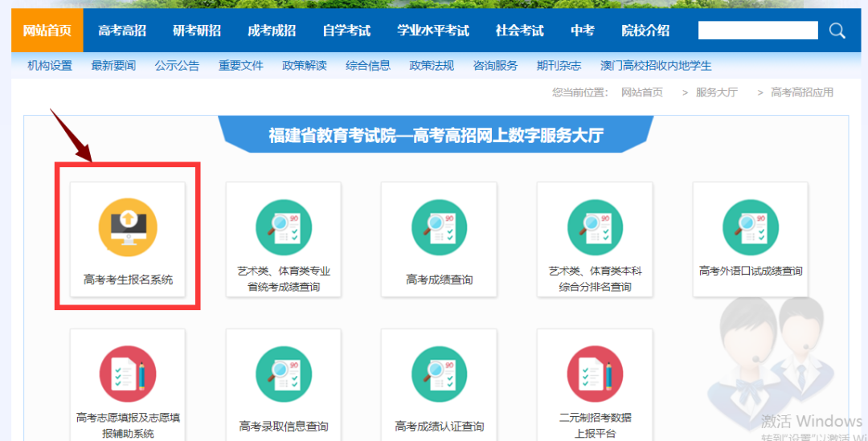
Task: Click 高考高招应用 in the breadcrumb
Action: click(x=802, y=92)
